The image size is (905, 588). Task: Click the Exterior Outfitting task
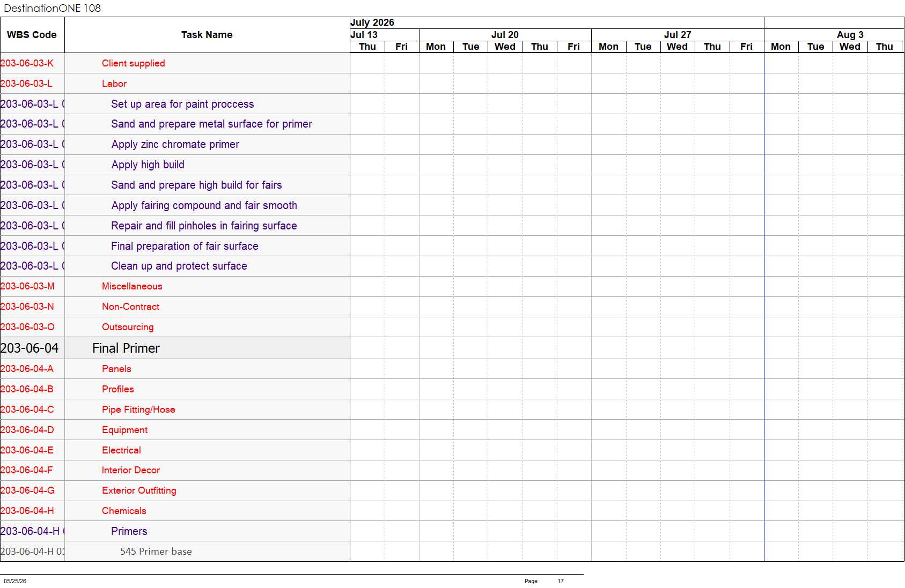pyautogui.click(x=139, y=490)
